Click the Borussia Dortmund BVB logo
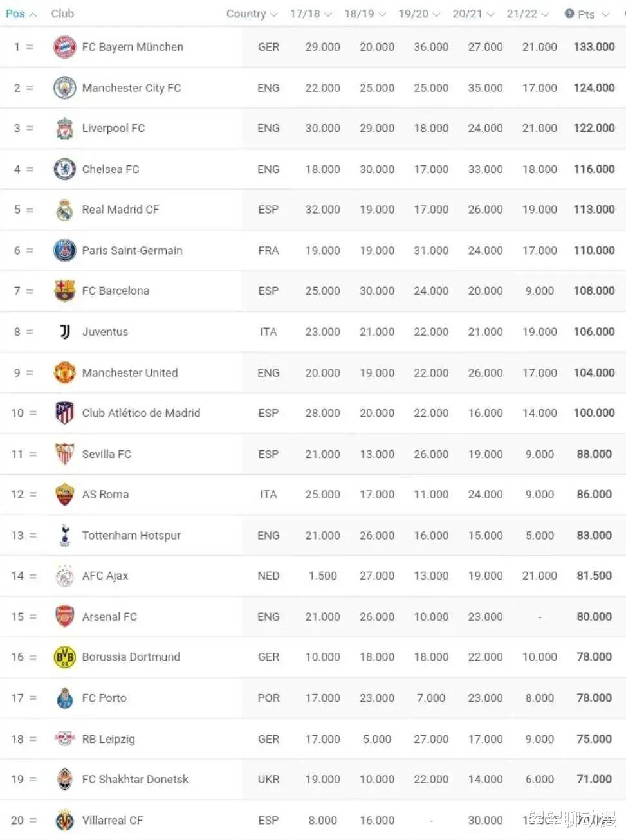 [x=64, y=657]
